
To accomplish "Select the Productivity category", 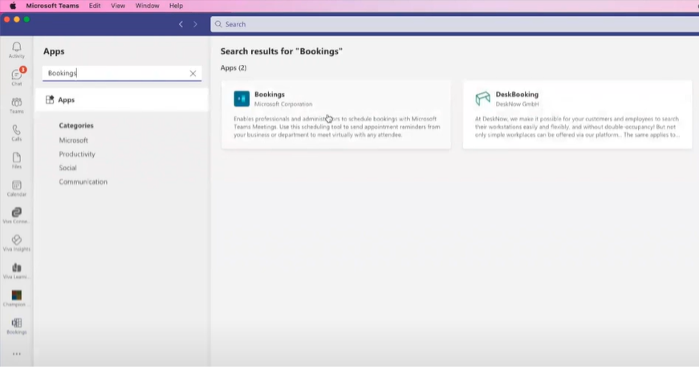I will (77, 154).
